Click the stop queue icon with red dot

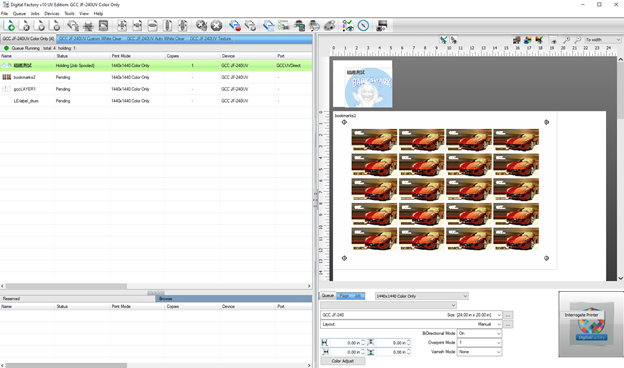point(235,26)
